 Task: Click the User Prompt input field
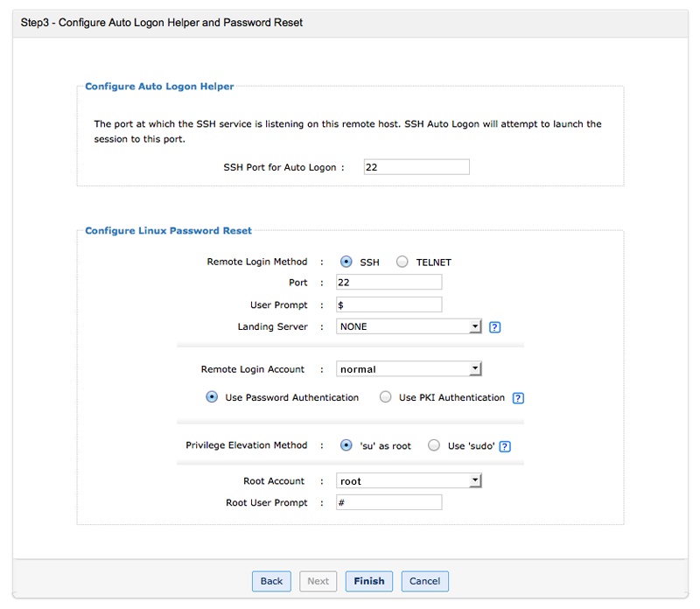pos(388,304)
